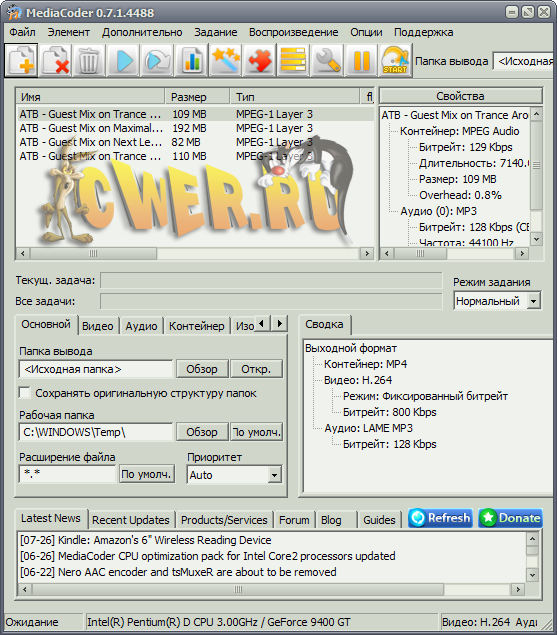Viewport: 557px width, 635px height.
Task: Click the 'Аудио (0): MP3' tree node
Action: click(438, 211)
